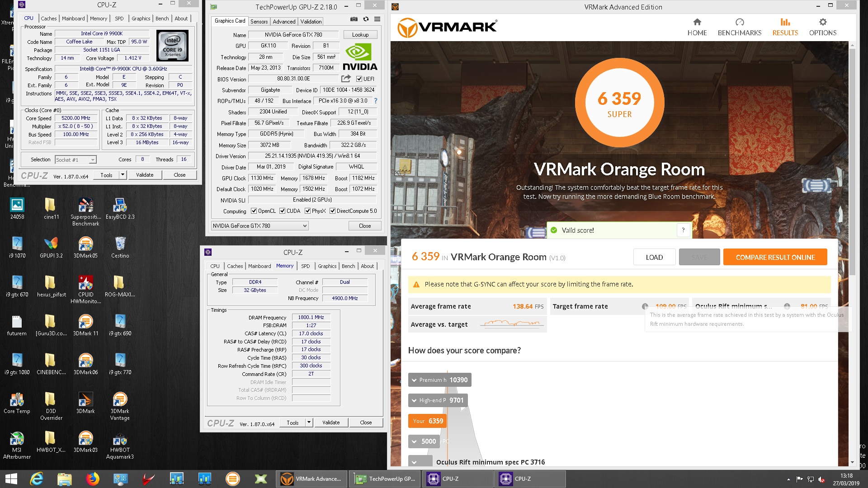This screenshot has width=868, height=488.
Task: Click Validate button in top CPU-Z
Action: (x=145, y=175)
